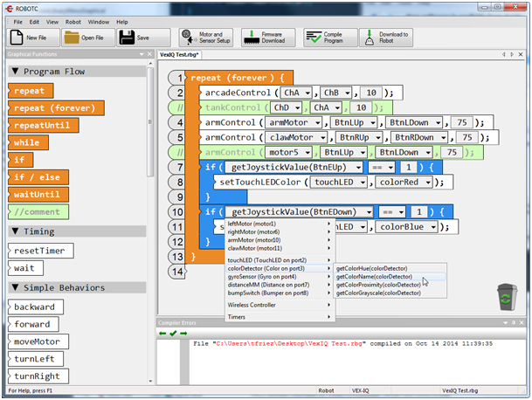Click the Save floppy disk icon
532x400 pixels.
(x=127, y=38)
